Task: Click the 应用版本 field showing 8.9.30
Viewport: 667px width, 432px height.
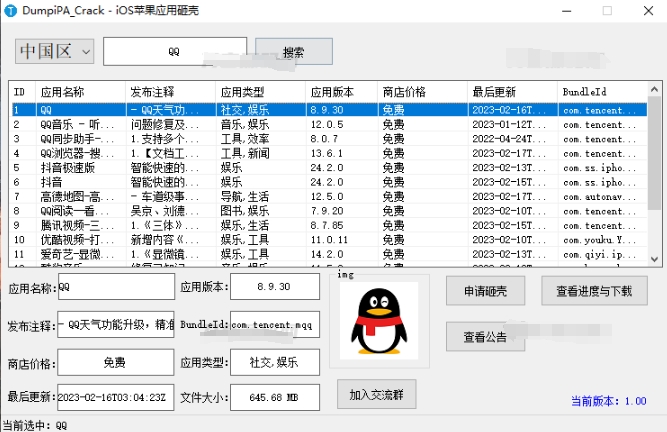Action: click(x=275, y=287)
